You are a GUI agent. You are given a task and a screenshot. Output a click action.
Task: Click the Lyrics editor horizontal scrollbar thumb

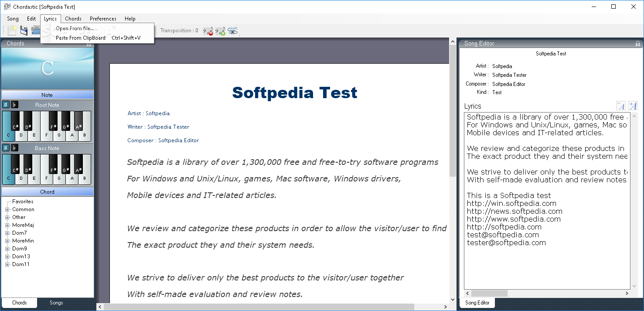(x=489, y=293)
